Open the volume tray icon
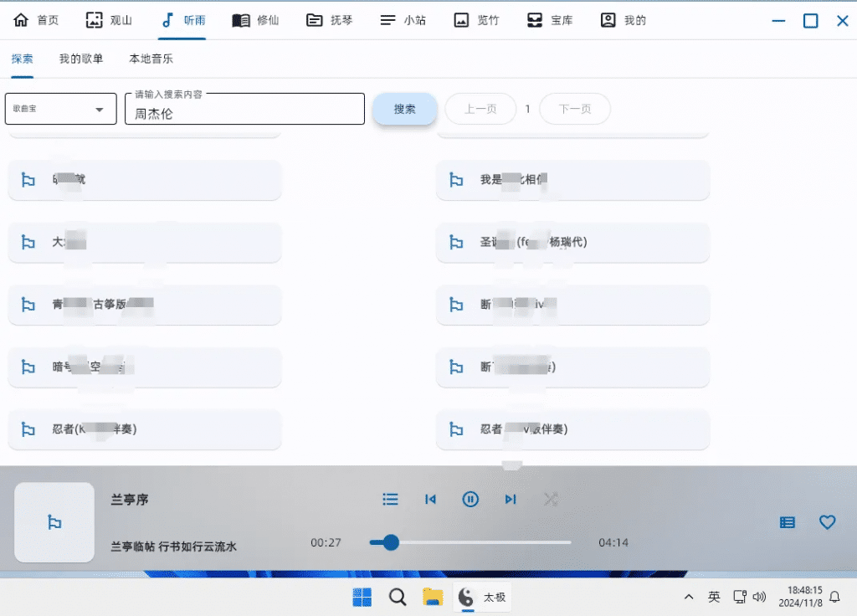The image size is (857, 616). click(759, 597)
